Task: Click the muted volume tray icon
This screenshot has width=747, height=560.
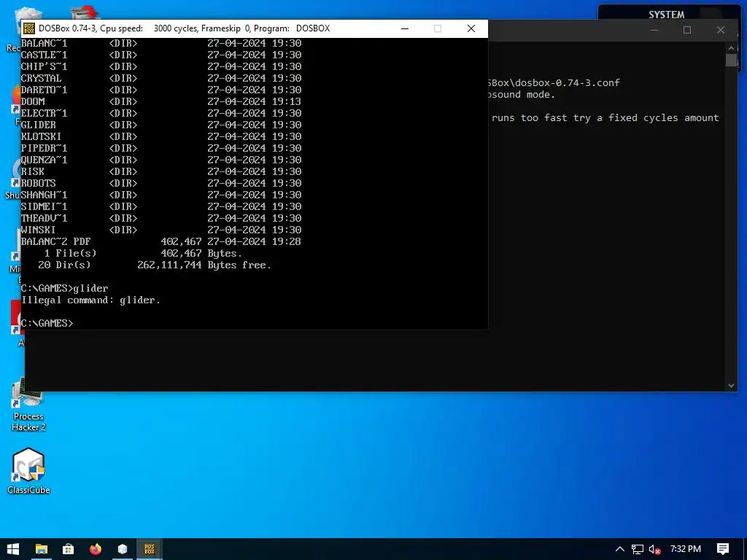Action: click(x=654, y=549)
